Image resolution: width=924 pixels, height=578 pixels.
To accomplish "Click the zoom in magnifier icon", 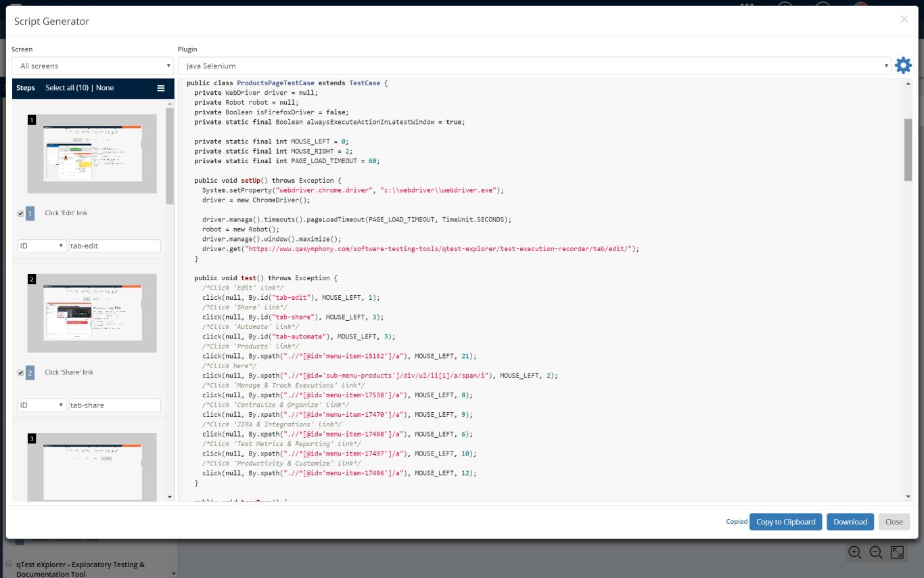I will (855, 552).
